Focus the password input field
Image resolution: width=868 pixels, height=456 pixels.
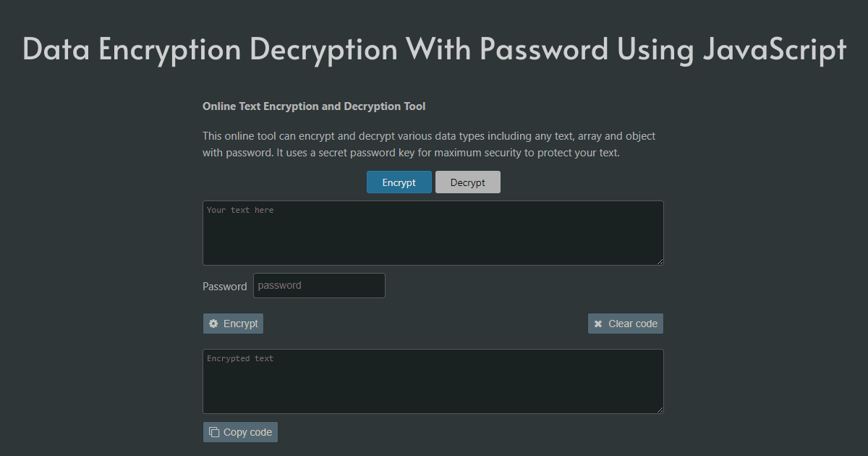[319, 285]
